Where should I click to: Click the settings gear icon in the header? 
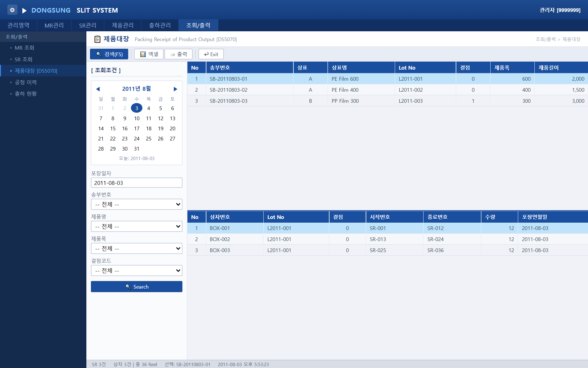(x=12, y=10)
